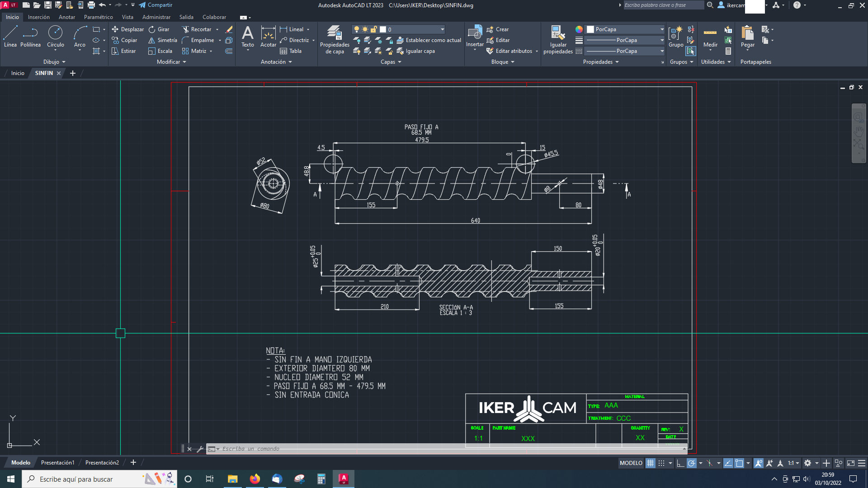868x488 pixels.
Task: Launch the Simetría (Mirror) command
Action: 162,40
